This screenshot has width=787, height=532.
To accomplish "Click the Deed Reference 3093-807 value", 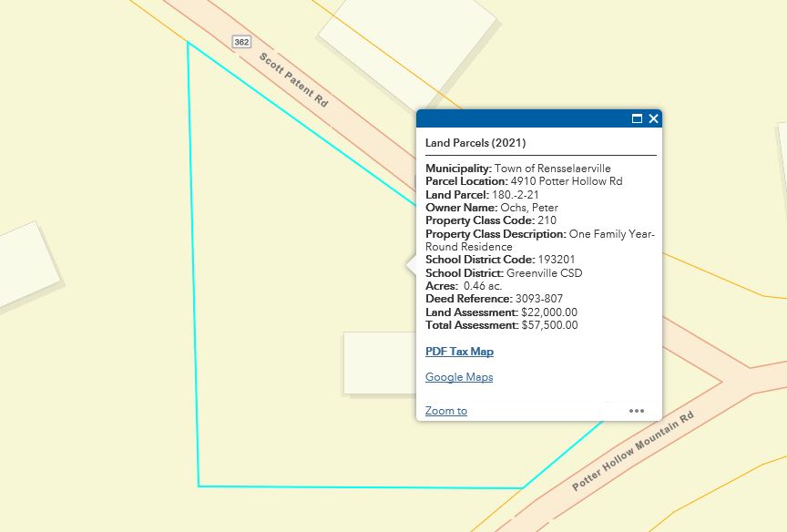I will (x=538, y=299).
